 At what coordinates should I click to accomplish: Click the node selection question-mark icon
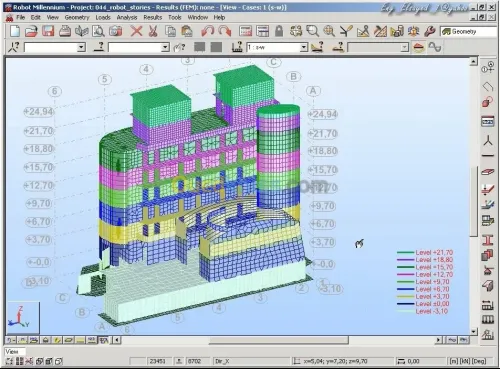point(13,47)
